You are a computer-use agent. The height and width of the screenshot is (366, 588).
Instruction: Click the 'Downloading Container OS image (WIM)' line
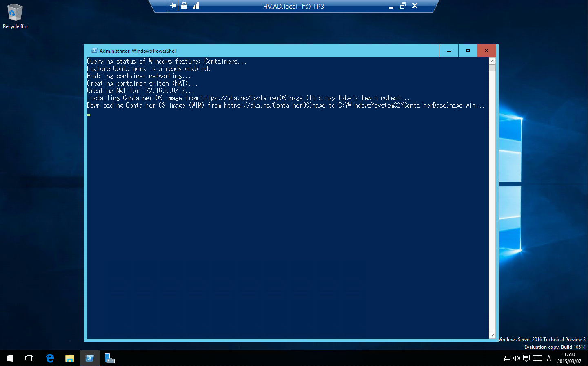pos(286,106)
